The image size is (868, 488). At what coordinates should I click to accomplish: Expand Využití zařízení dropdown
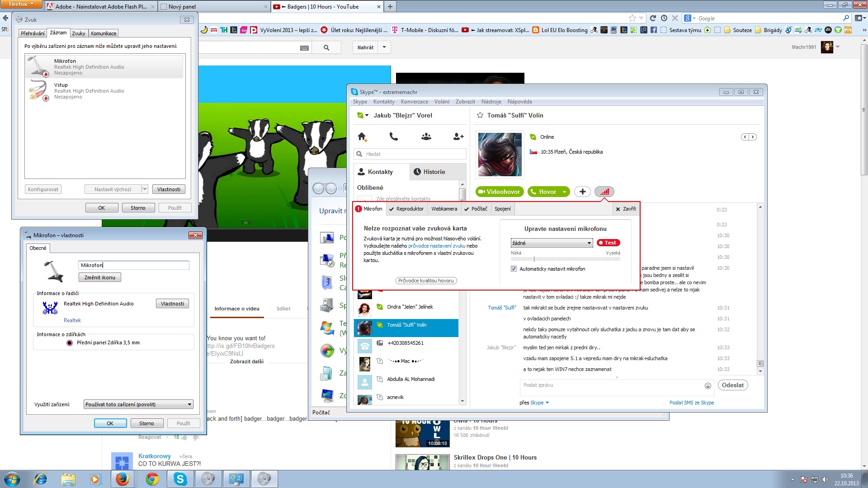click(138, 404)
